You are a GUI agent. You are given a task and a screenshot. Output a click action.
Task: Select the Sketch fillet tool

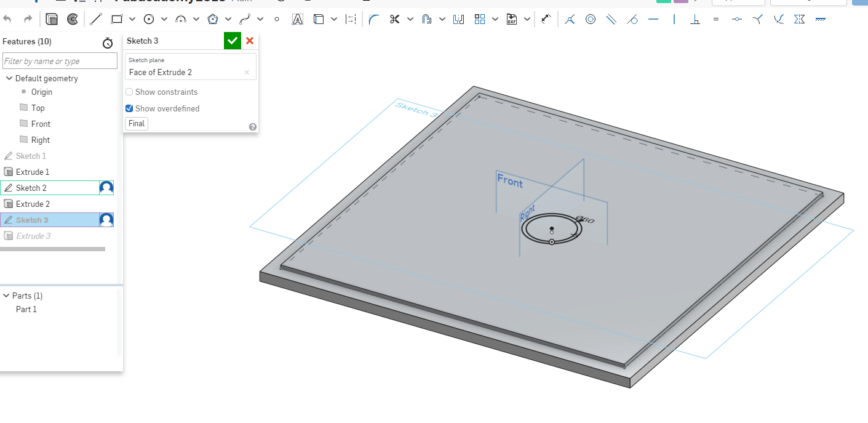(x=373, y=19)
